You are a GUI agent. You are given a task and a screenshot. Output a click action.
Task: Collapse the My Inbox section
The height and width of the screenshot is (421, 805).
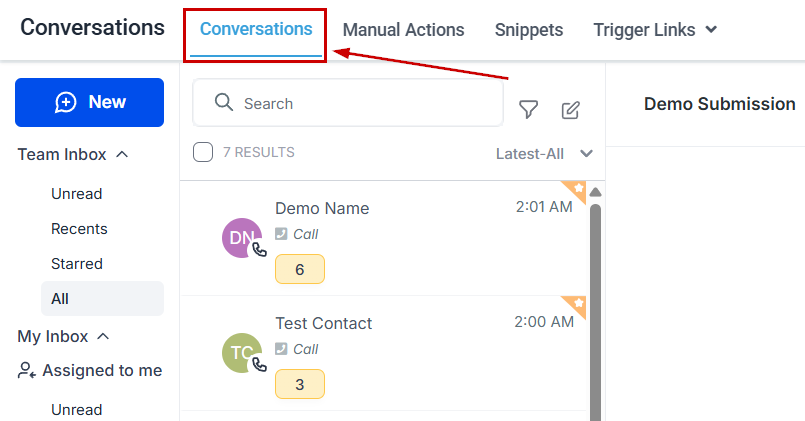point(103,336)
